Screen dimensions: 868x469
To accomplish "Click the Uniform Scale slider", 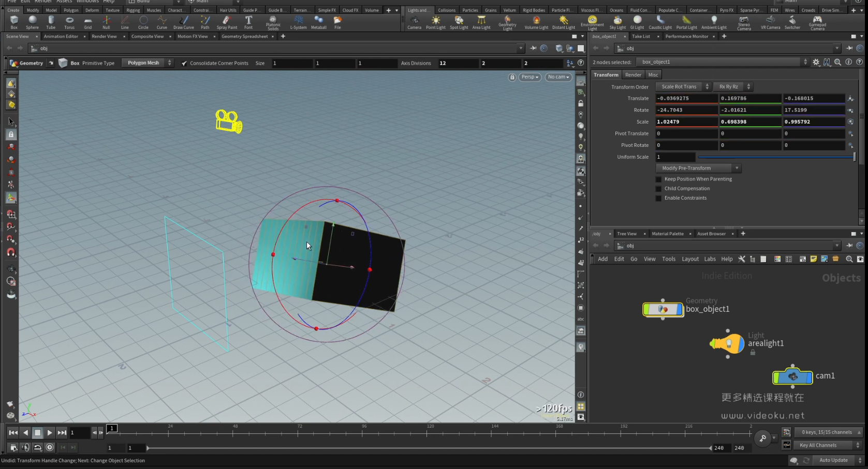I will [x=775, y=157].
